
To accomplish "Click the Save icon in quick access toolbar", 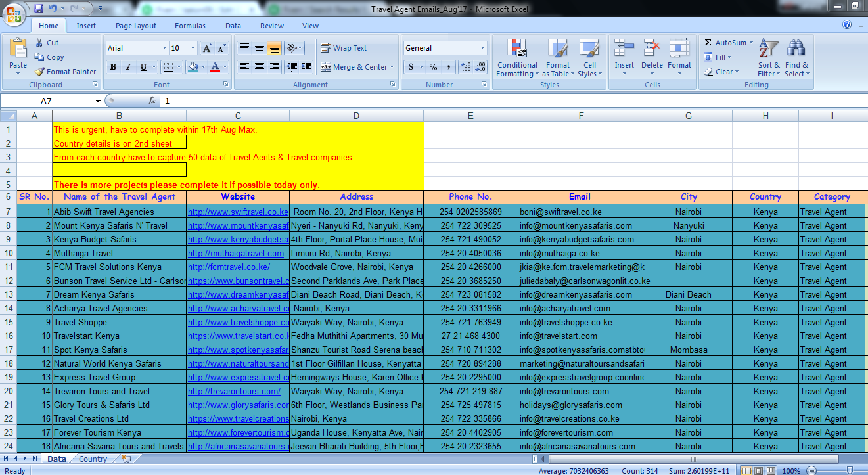I will [x=39, y=9].
